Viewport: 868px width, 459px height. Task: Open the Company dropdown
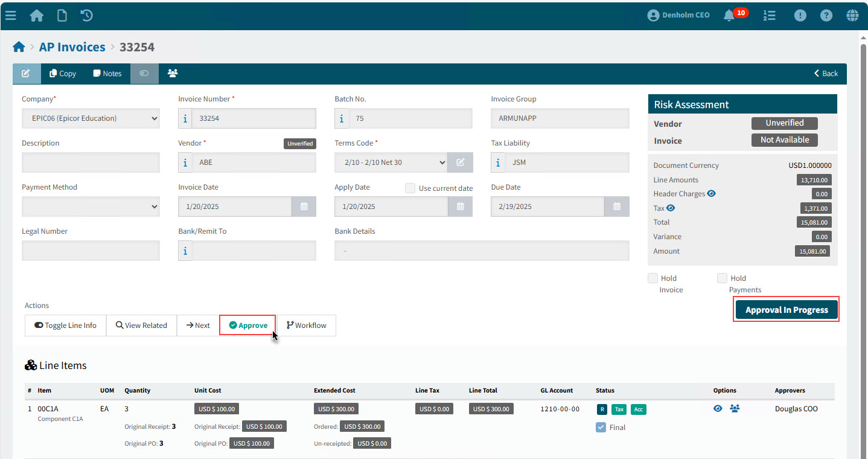91,118
